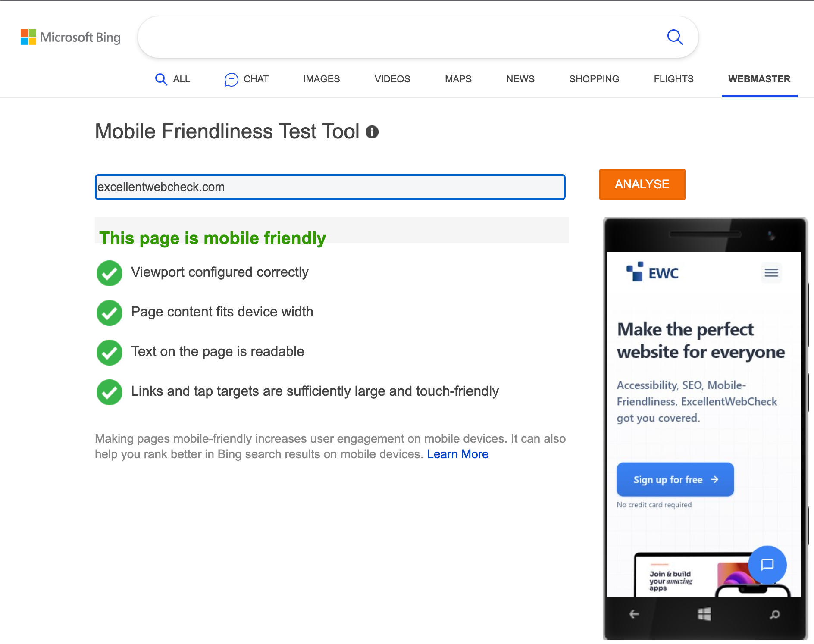Image resolution: width=814 pixels, height=644 pixels.
Task: Click the Microsoft Bing logo
Action: click(x=71, y=38)
